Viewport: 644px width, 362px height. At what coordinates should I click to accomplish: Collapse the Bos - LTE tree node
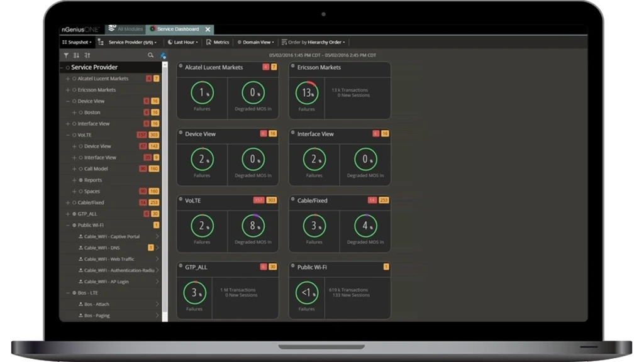68,293
